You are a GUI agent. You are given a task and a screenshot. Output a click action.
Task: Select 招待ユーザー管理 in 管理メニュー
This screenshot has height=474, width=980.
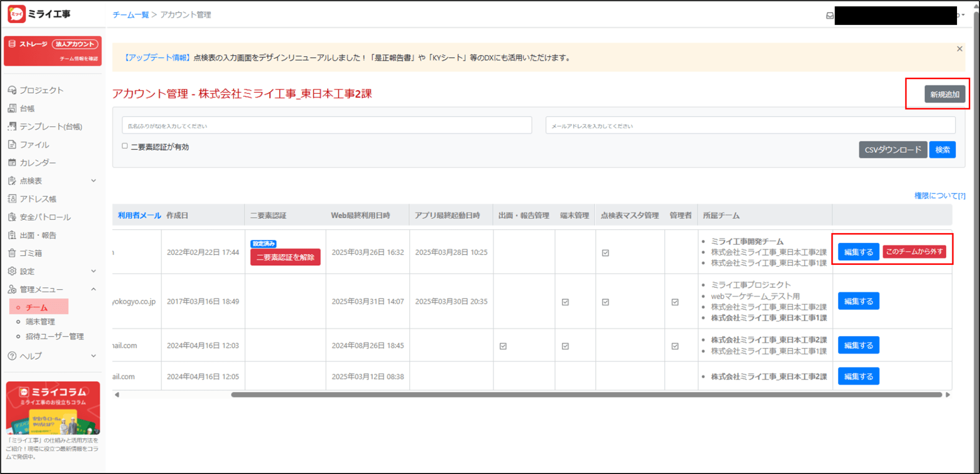point(55,336)
